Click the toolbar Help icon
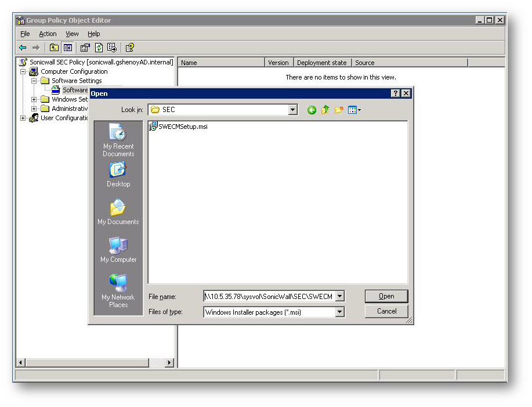The image size is (532, 407). 130,48
